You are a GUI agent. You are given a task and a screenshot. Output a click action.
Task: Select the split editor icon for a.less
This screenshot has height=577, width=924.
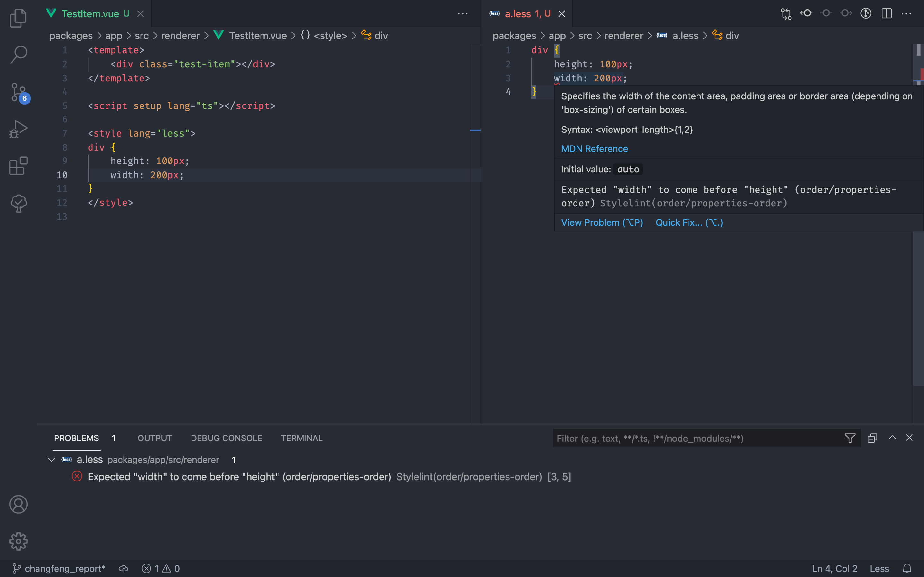click(x=886, y=13)
